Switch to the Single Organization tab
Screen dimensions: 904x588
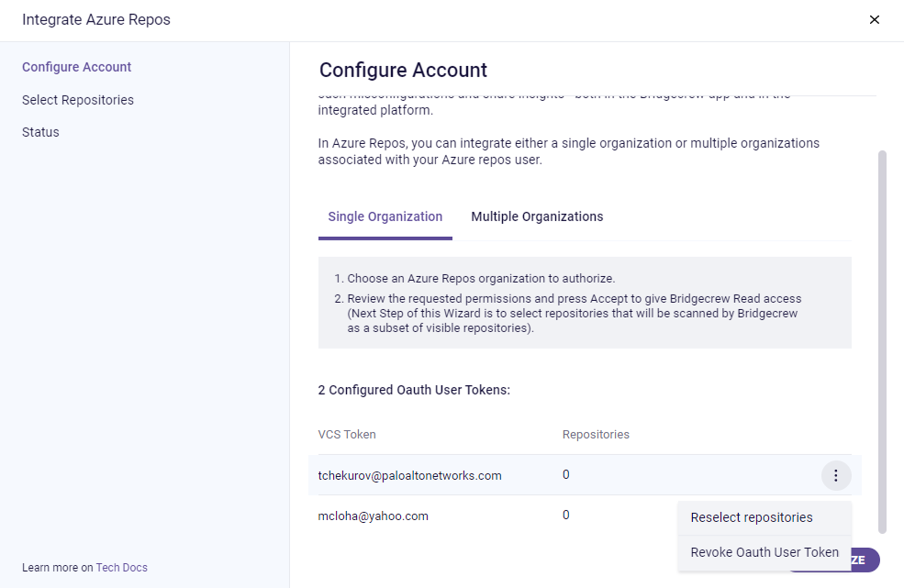click(385, 216)
